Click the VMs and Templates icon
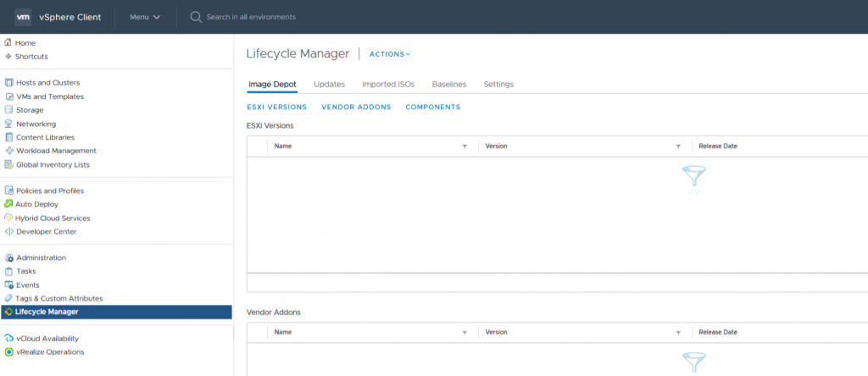 pos(8,97)
